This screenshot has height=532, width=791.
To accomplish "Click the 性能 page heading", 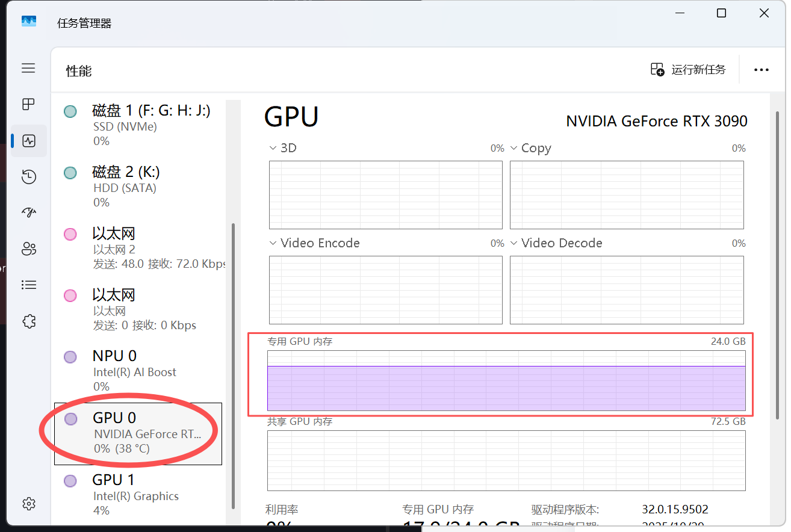I will 79,71.
